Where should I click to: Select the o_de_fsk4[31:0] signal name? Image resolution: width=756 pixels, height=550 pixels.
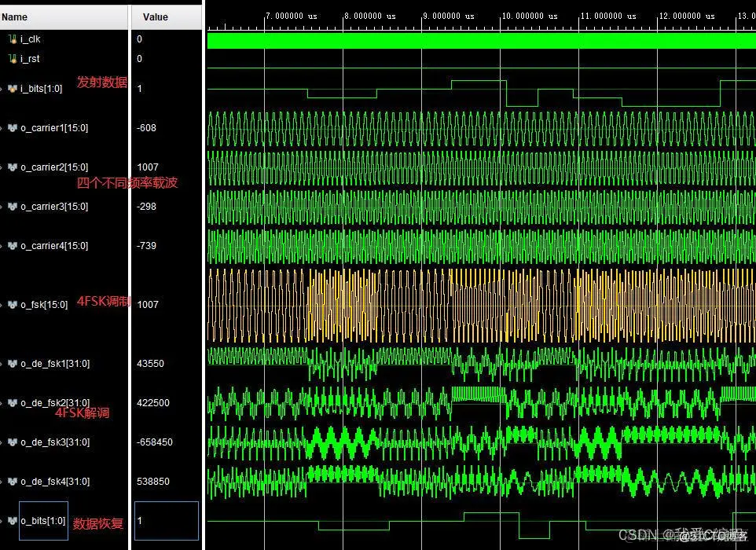pos(55,482)
